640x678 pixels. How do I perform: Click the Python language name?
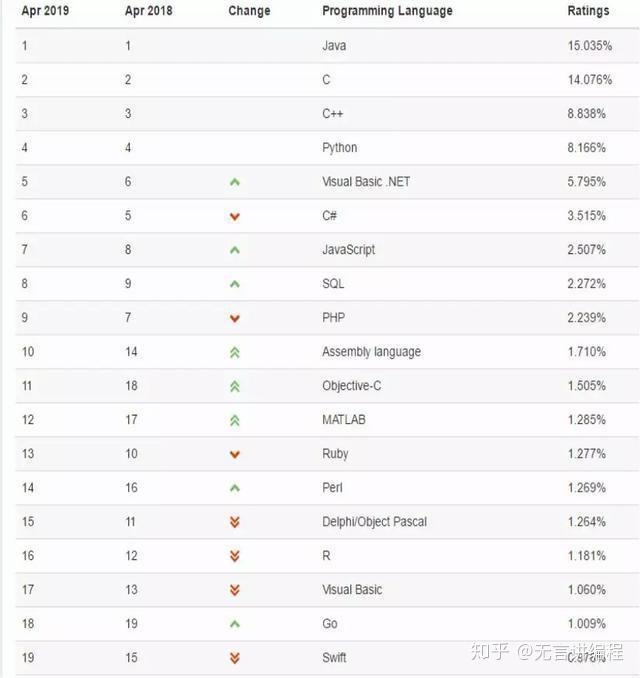pos(339,148)
